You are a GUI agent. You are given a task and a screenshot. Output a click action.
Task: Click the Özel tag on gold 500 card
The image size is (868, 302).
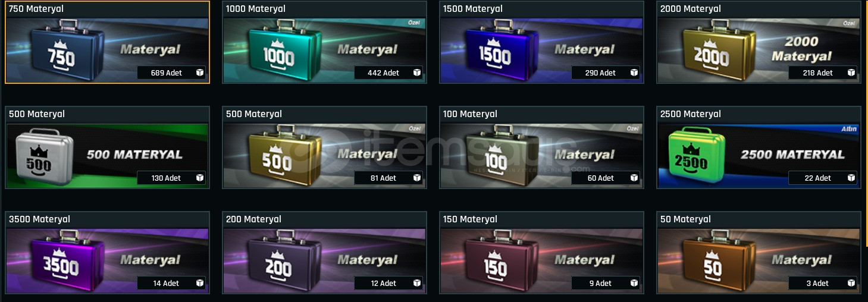pyautogui.click(x=415, y=128)
